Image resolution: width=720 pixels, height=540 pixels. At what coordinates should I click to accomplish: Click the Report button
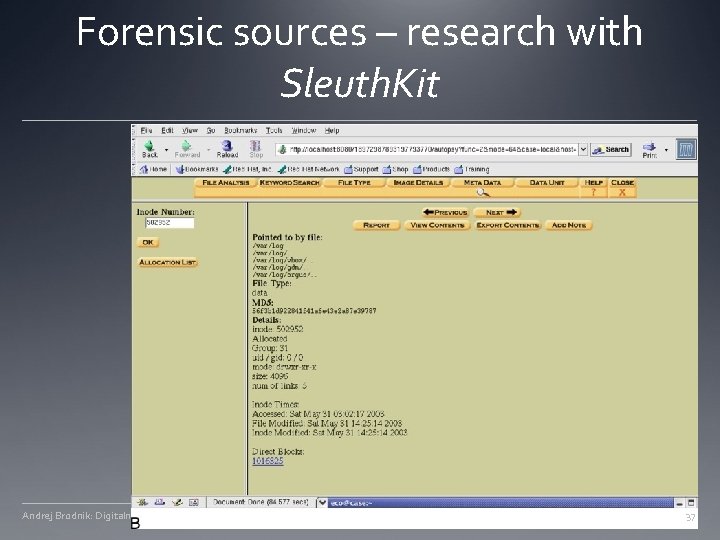click(x=377, y=225)
